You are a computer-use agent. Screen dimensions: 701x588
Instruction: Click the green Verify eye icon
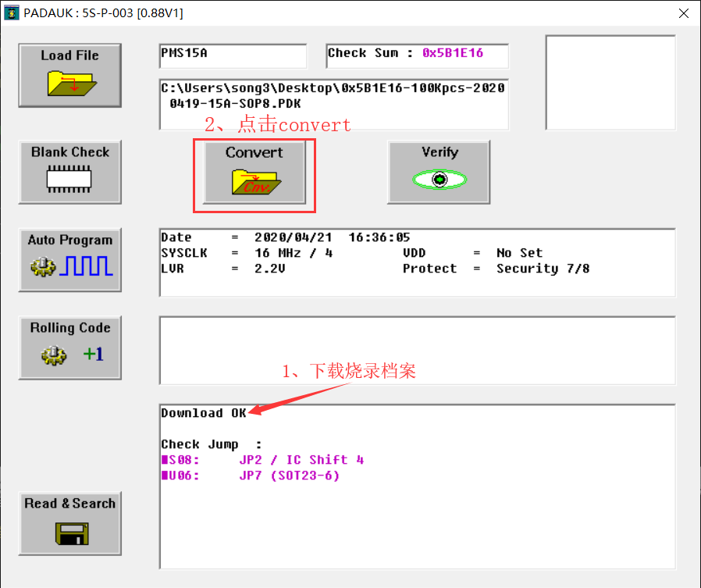point(439,180)
